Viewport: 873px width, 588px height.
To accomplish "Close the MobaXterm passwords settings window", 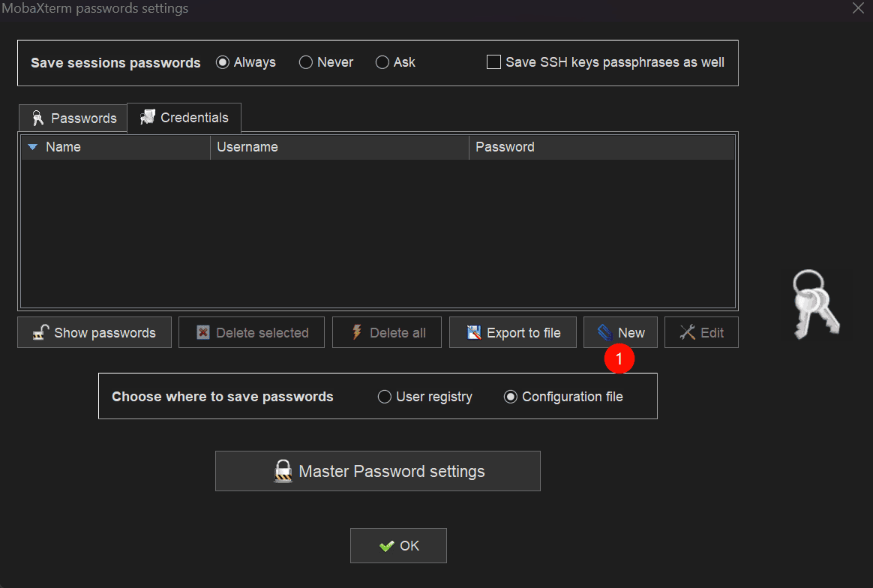I will coord(858,9).
